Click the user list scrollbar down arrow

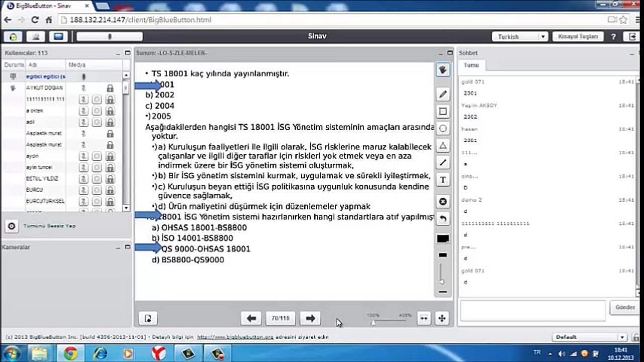(126, 207)
